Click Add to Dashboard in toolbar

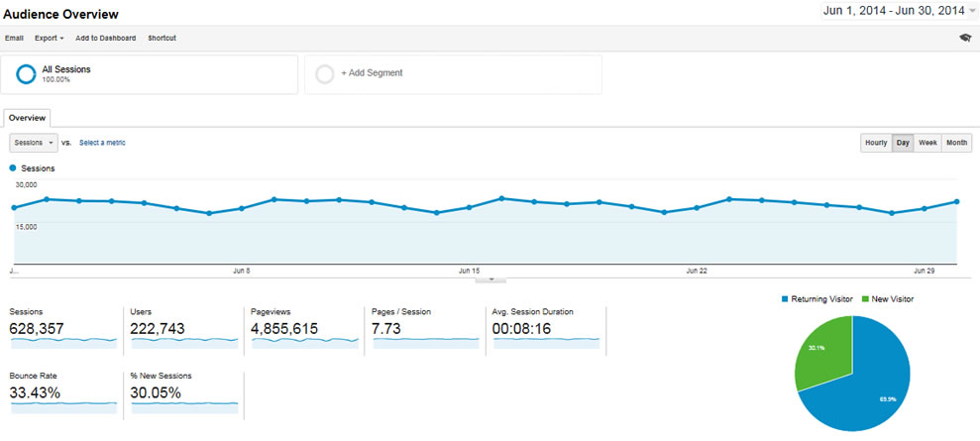point(106,38)
